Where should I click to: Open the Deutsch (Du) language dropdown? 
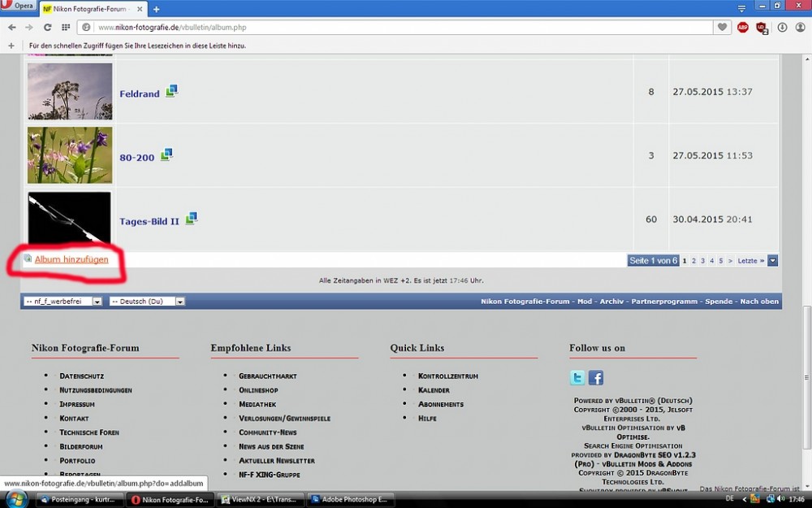tap(147, 302)
